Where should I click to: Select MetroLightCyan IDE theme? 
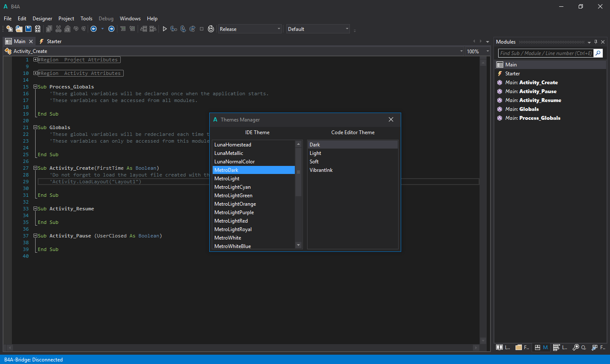[253, 187]
